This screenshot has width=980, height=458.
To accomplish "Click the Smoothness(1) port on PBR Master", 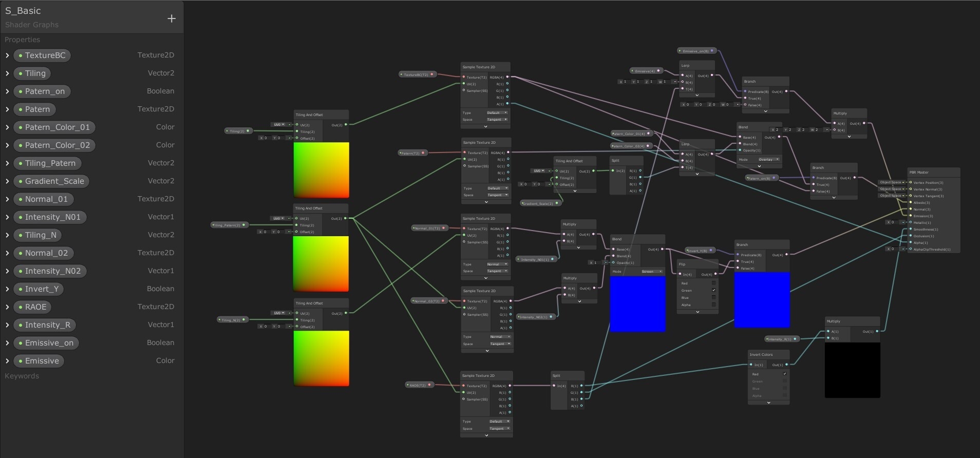I will tap(911, 229).
